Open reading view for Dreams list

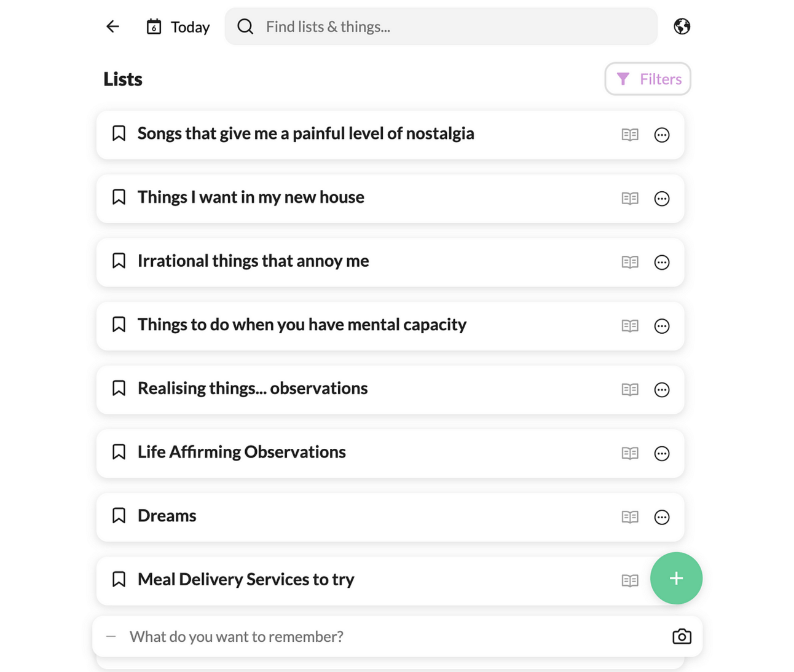click(630, 517)
